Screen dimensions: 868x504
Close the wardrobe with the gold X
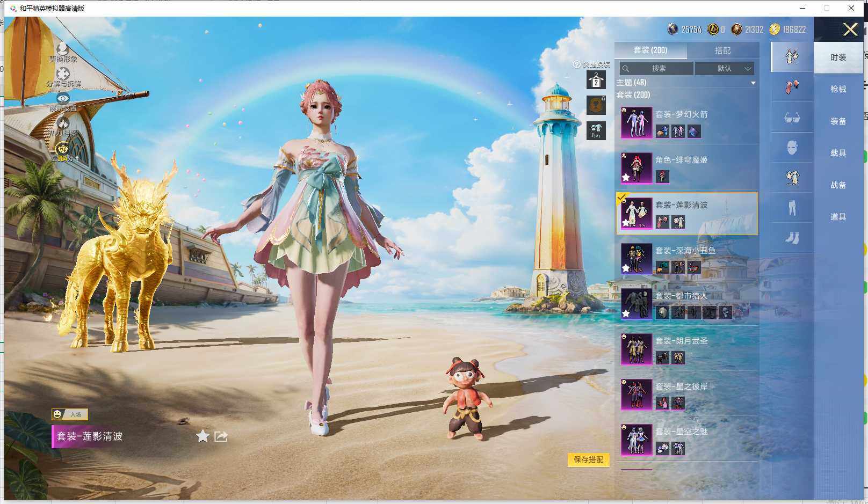point(850,29)
